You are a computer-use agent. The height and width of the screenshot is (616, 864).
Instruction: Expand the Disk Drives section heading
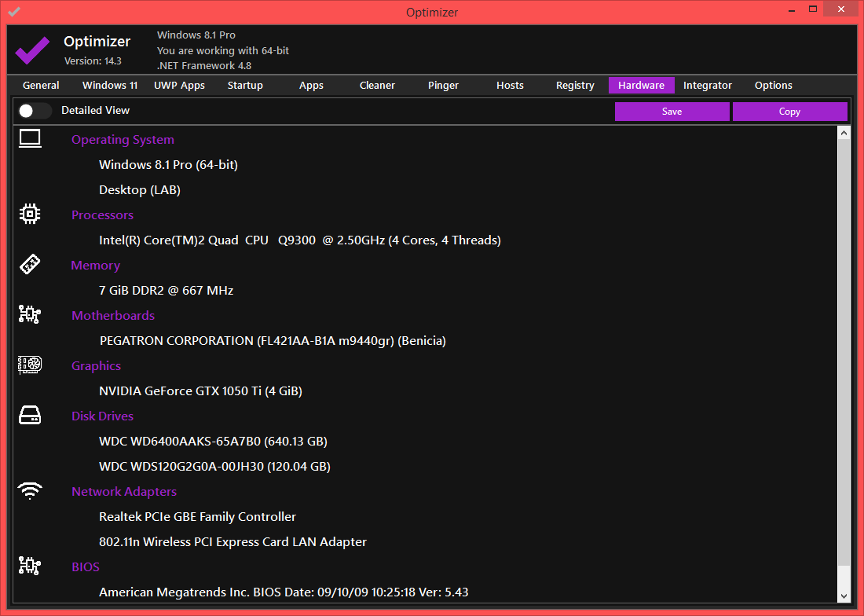102,416
